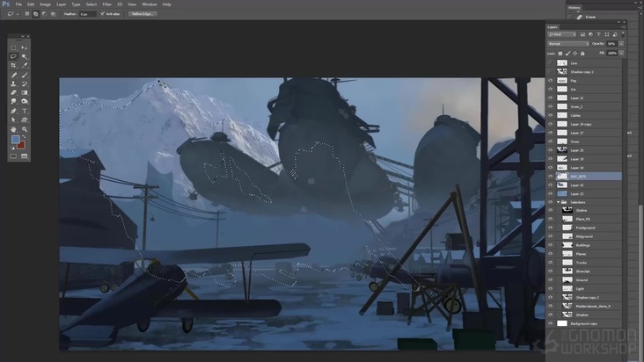Lock layer position

coord(575,54)
